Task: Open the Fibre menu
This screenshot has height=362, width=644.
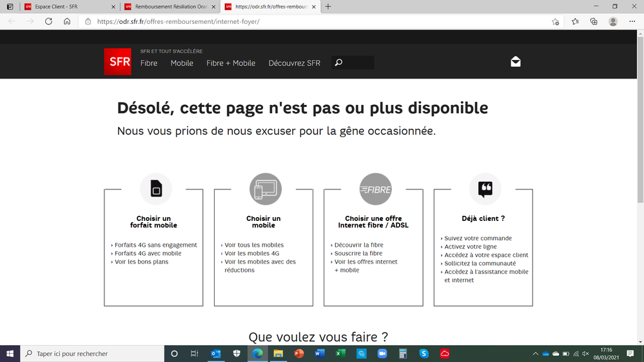Action: 149,63
